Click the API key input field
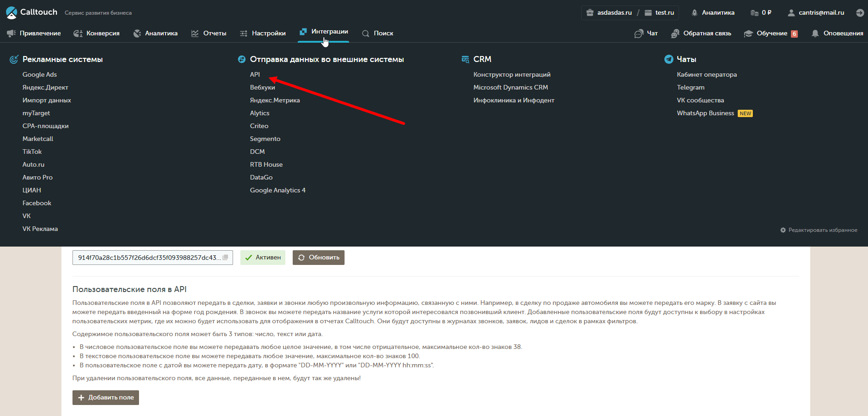The image size is (868, 416). [x=153, y=258]
